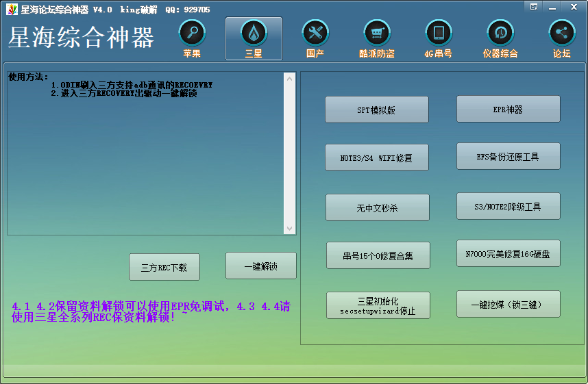Launch EPR神器 tool

[x=508, y=109]
